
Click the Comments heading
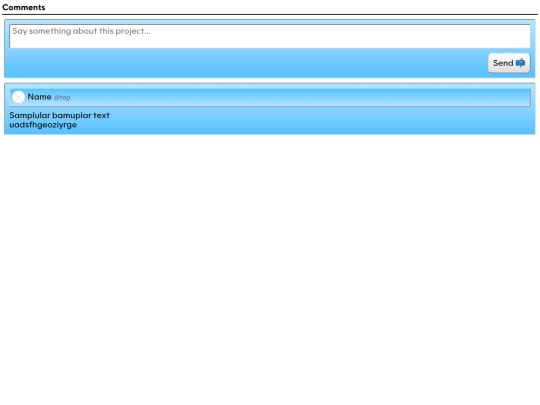coord(24,7)
